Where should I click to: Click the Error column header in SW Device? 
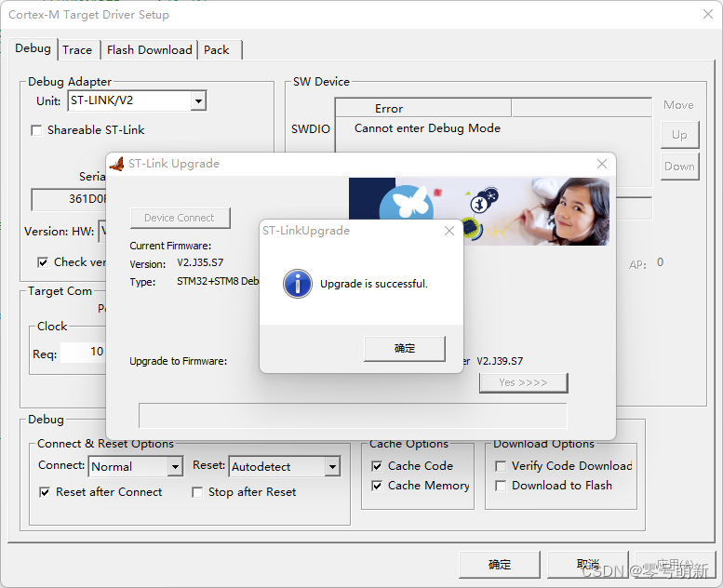click(x=423, y=108)
